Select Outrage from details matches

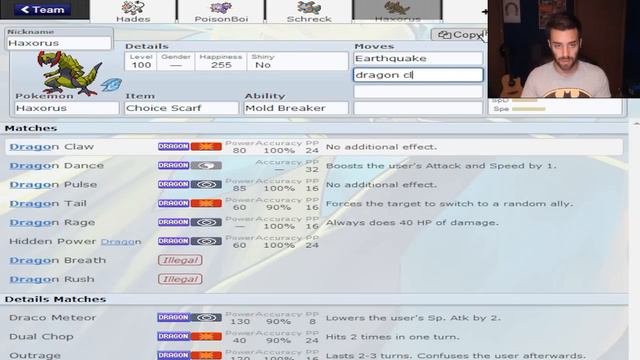[x=314, y=354]
